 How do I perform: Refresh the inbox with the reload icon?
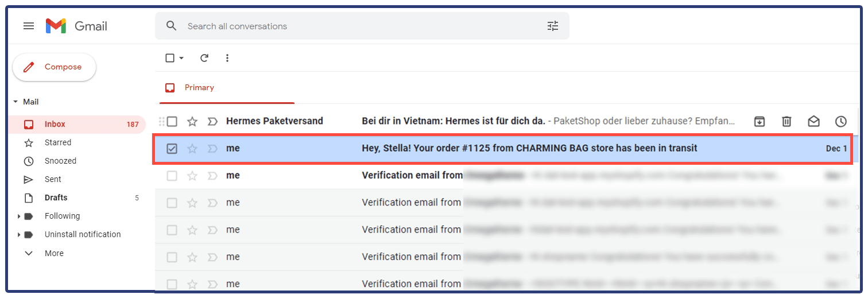[x=204, y=58]
